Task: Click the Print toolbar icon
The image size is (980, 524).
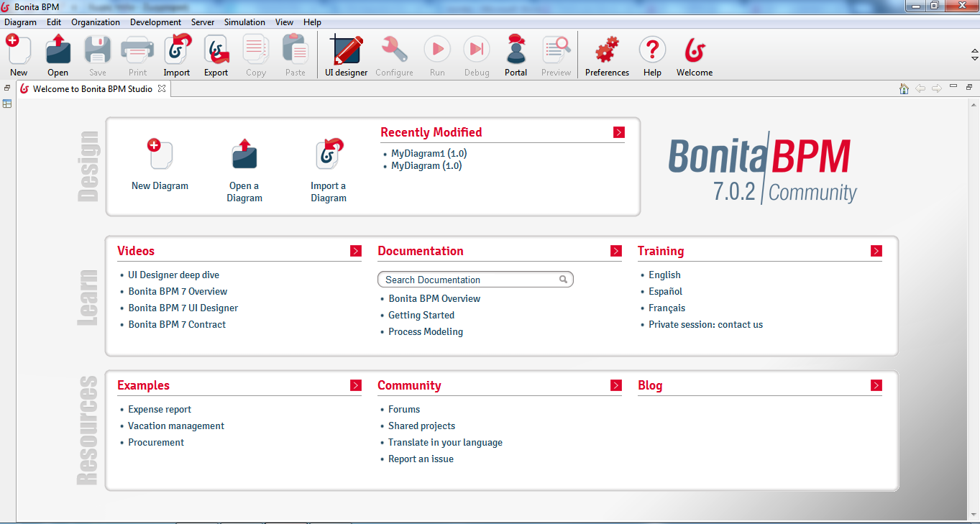Action: pyautogui.click(x=137, y=50)
